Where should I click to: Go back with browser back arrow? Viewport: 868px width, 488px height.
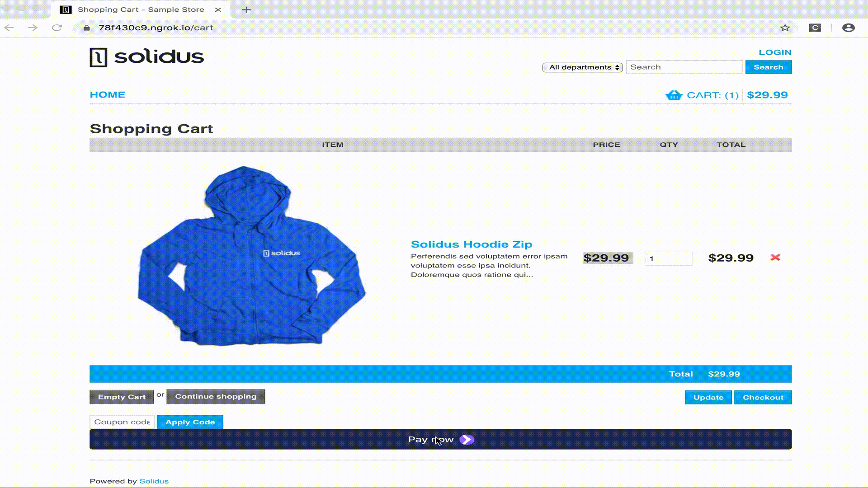[x=9, y=28]
